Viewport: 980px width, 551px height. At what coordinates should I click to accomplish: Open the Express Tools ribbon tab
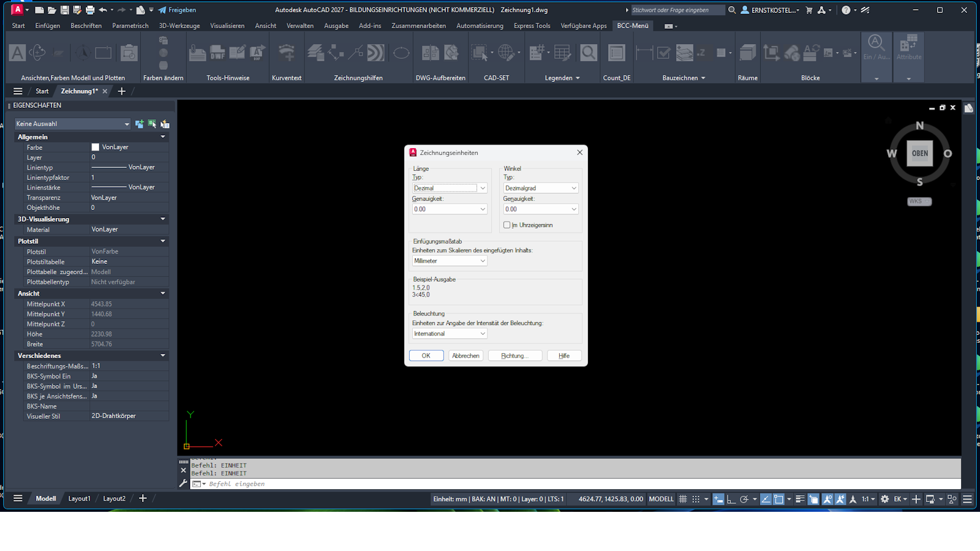(532, 26)
